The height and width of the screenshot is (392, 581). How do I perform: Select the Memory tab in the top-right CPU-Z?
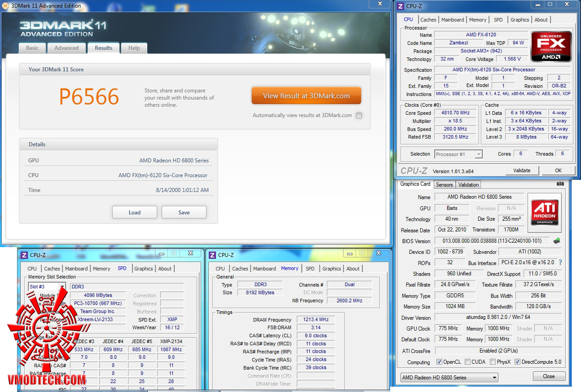tap(478, 20)
